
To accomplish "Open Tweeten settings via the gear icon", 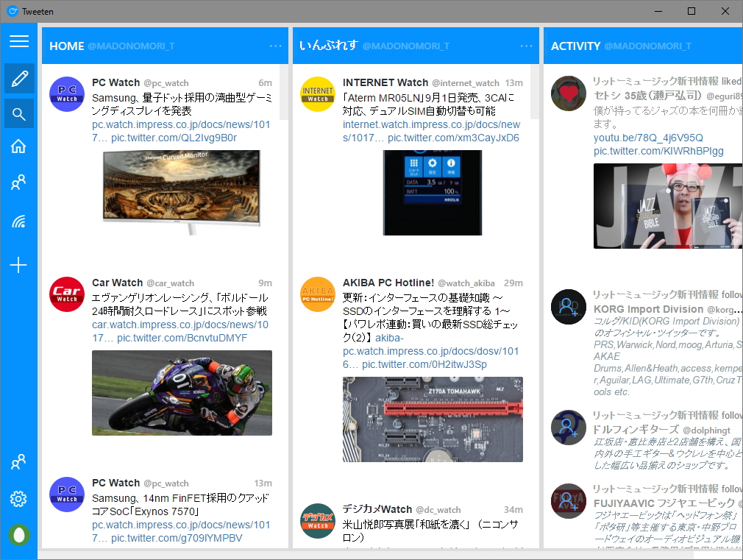I will (x=18, y=498).
